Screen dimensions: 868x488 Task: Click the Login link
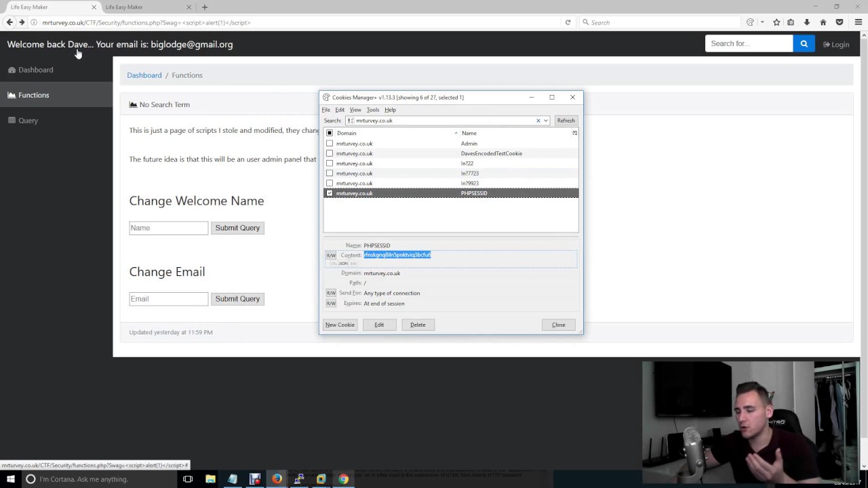click(836, 44)
